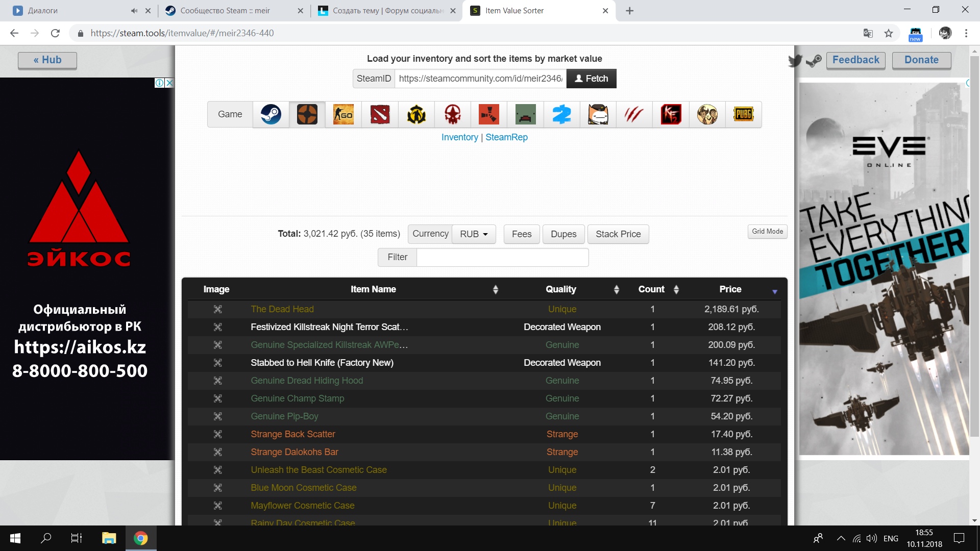Bookmark page with the star icon
Image resolution: width=980 pixels, height=551 pixels.
coord(889,33)
